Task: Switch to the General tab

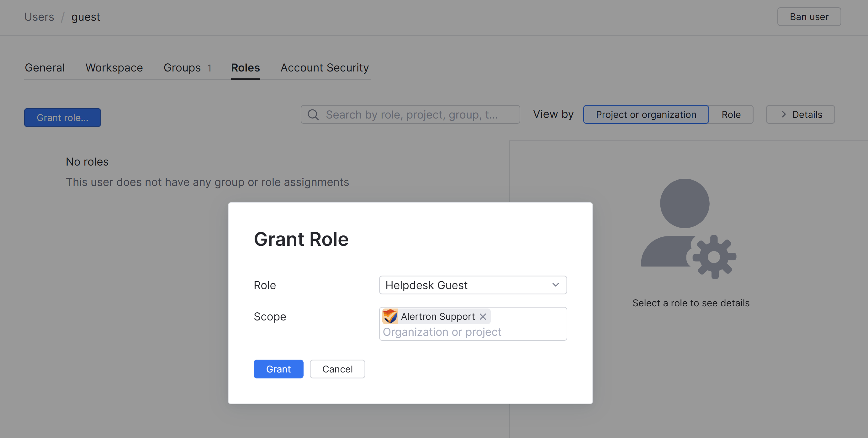Action: point(45,68)
